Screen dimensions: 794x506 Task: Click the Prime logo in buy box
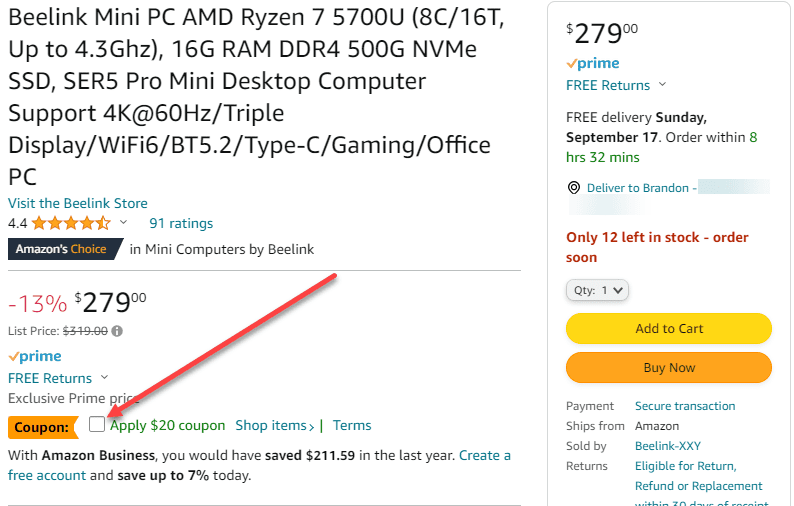click(x=593, y=64)
